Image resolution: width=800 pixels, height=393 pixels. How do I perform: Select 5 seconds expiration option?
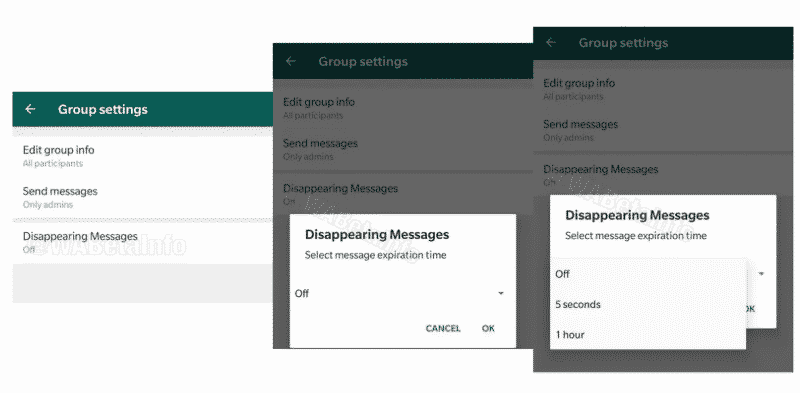tap(648, 305)
